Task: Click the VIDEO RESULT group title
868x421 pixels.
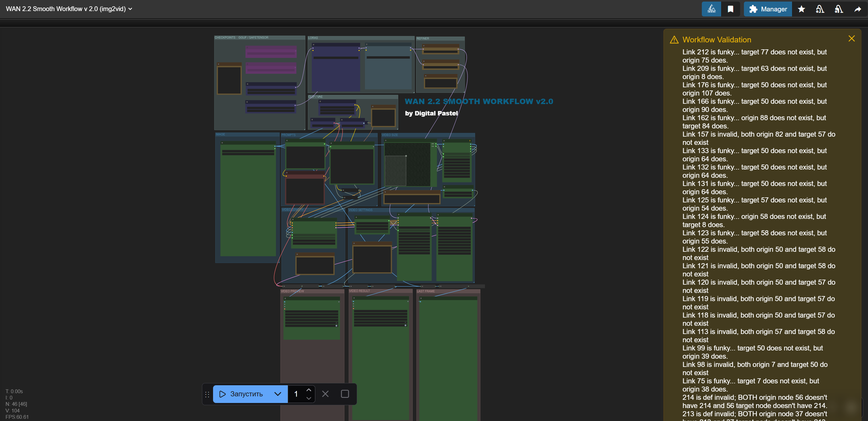Action: 359,291
